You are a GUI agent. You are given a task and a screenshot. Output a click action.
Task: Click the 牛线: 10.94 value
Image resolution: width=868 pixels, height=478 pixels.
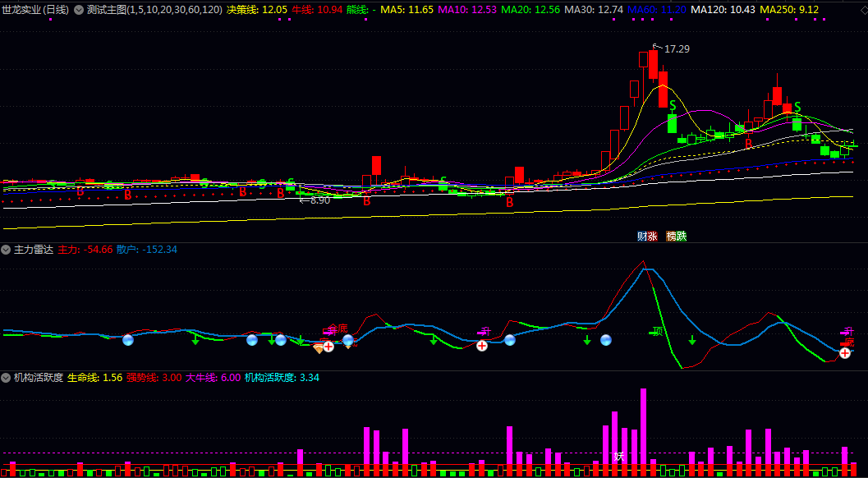coord(317,9)
